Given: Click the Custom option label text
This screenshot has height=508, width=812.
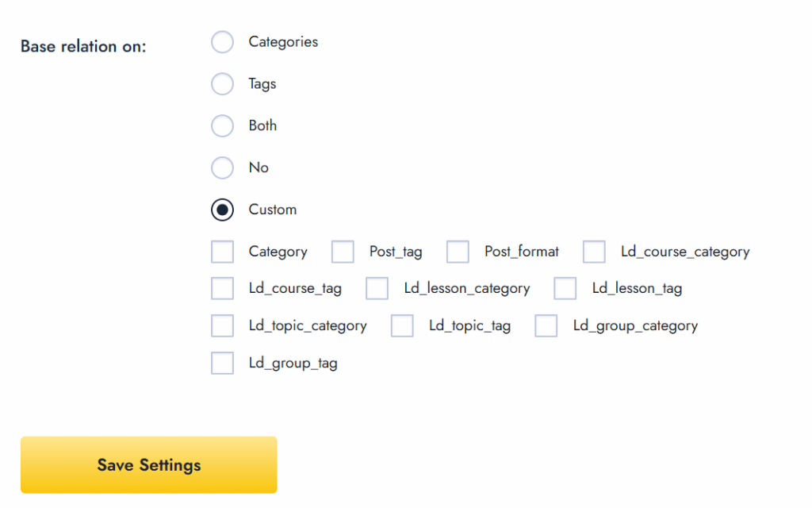Looking at the screenshot, I should click(x=273, y=210).
